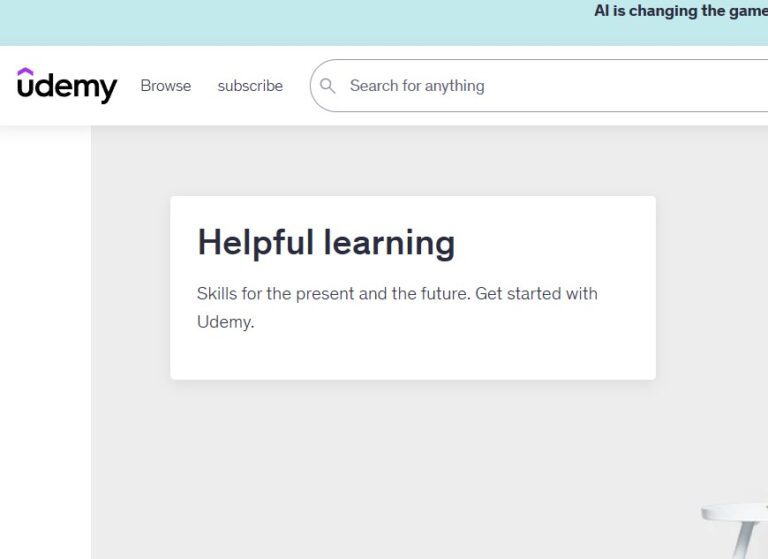Click the empty teal announcement bar area
Image resolution: width=768 pixels, height=559 pixels.
click(x=294, y=23)
